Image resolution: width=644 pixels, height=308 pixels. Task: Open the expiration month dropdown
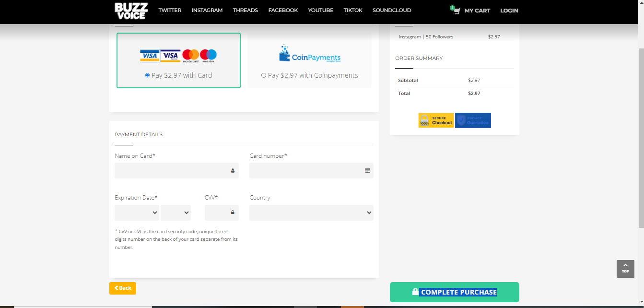point(137,213)
